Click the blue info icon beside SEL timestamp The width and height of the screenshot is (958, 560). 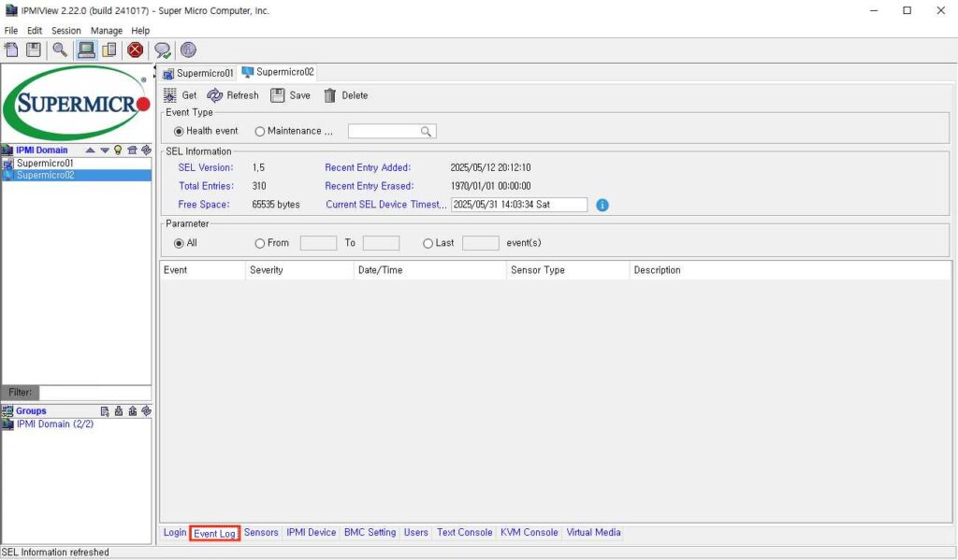(602, 205)
